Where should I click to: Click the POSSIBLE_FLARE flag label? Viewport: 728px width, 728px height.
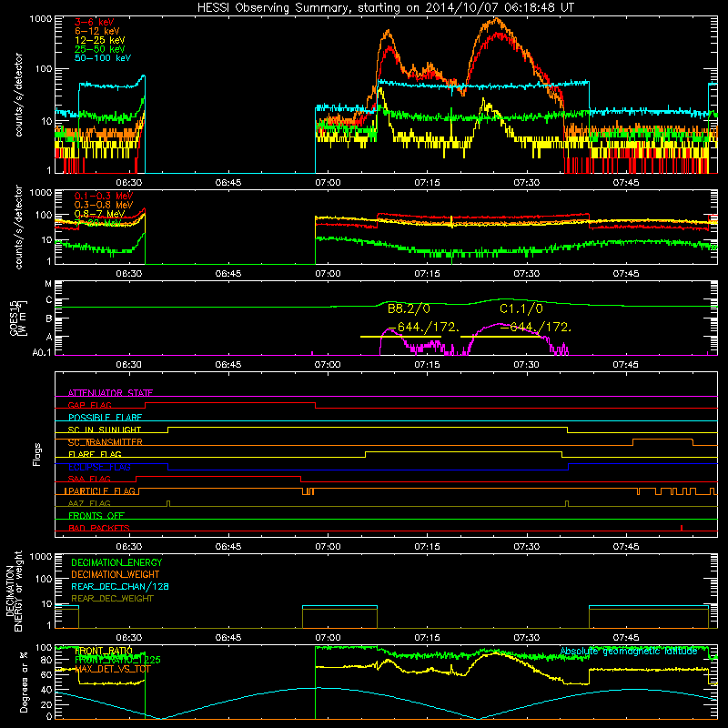105,418
